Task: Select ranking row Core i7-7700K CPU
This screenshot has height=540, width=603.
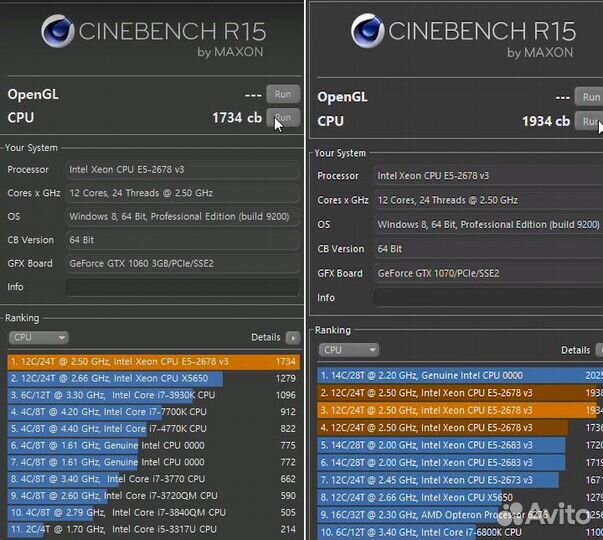Action: [x=153, y=412]
